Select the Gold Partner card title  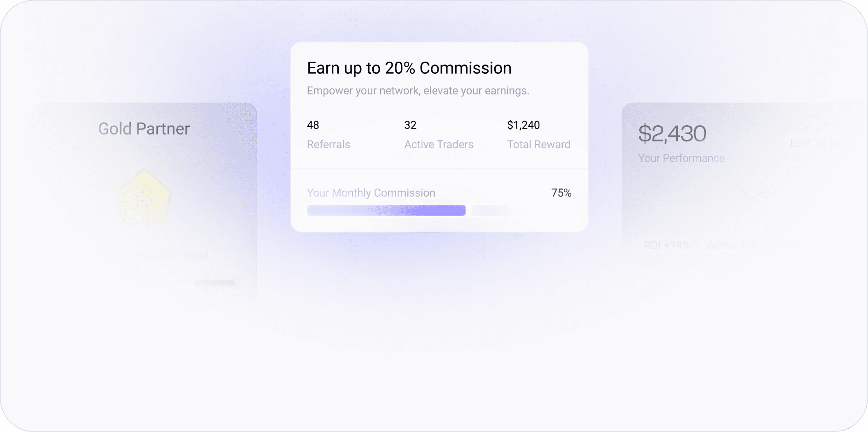(x=144, y=129)
